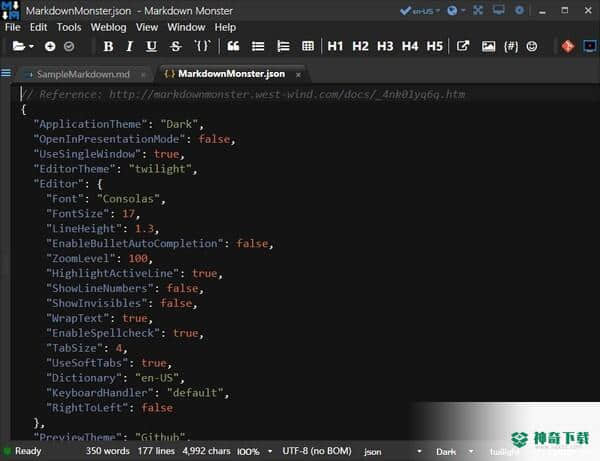Image resolution: width=600 pixels, height=461 pixels.
Task: Click the 177 lines counter
Action: point(156,451)
